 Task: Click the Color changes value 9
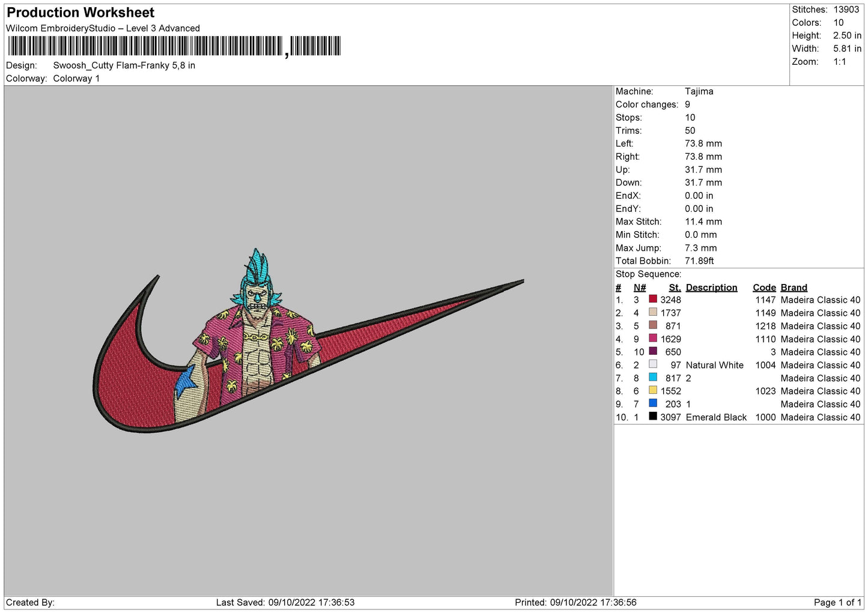click(x=688, y=104)
